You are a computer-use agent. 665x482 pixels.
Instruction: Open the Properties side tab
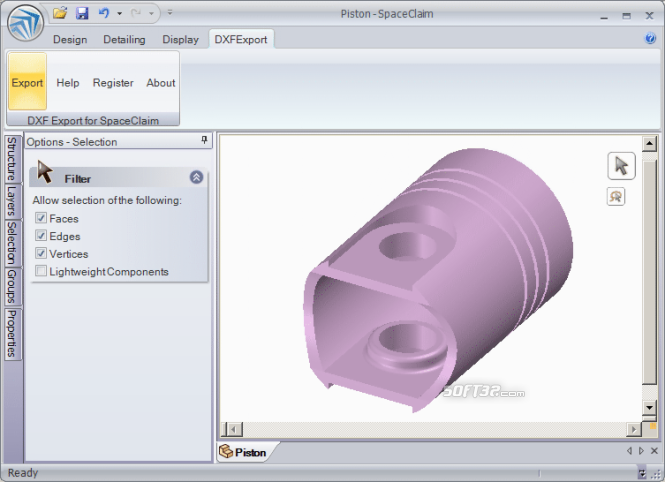12,334
